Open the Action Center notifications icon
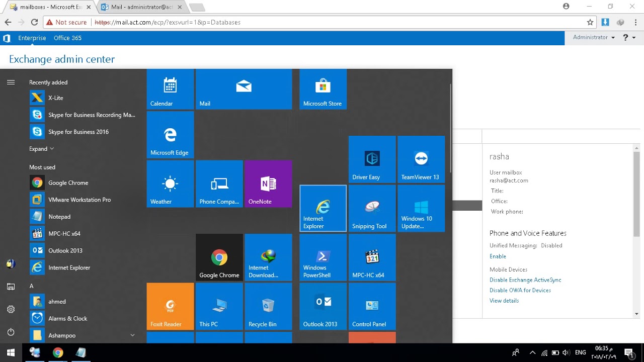This screenshot has width=644, height=362. tap(628, 353)
